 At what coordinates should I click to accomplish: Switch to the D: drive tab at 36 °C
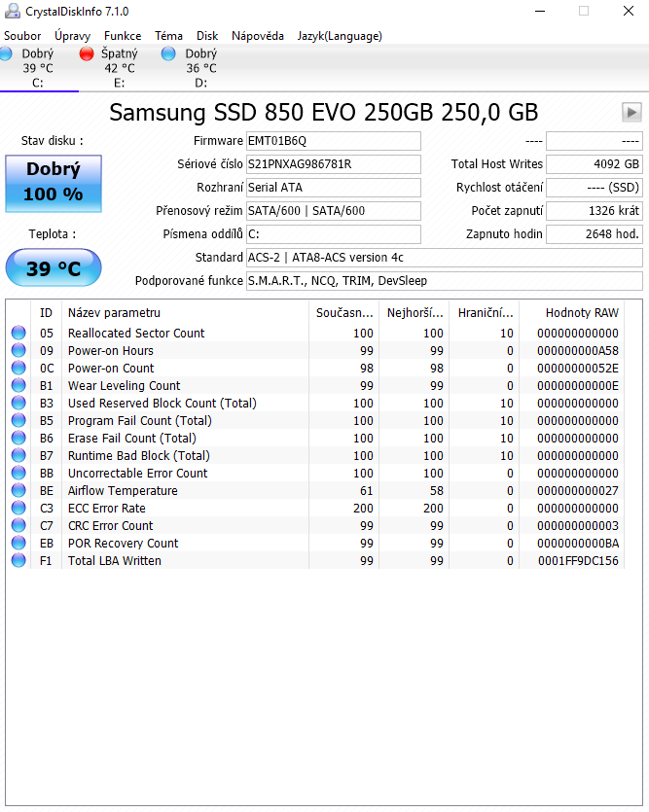pyautogui.click(x=201, y=68)
